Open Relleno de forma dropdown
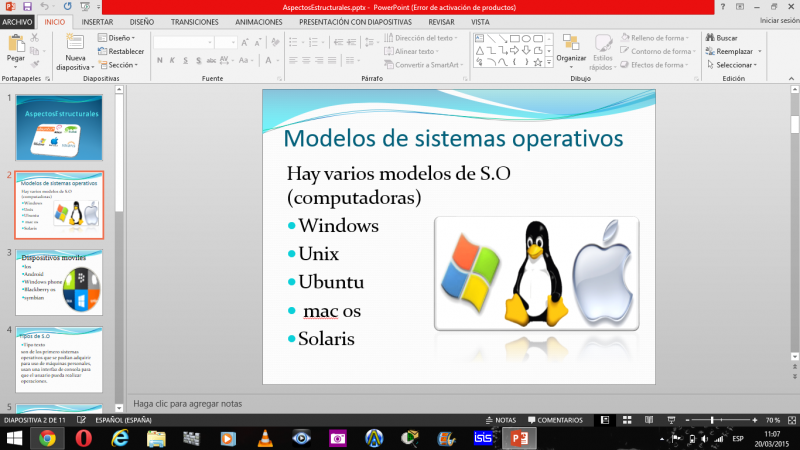800x450 pixels. pyautogui.click(x=655, y=38)
